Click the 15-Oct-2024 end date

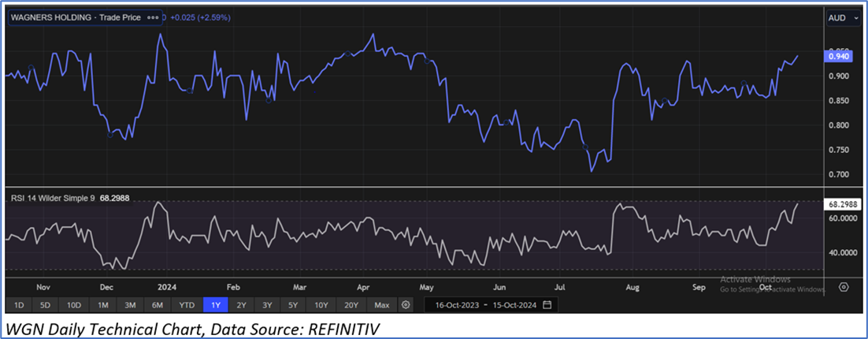coord(516,304)
